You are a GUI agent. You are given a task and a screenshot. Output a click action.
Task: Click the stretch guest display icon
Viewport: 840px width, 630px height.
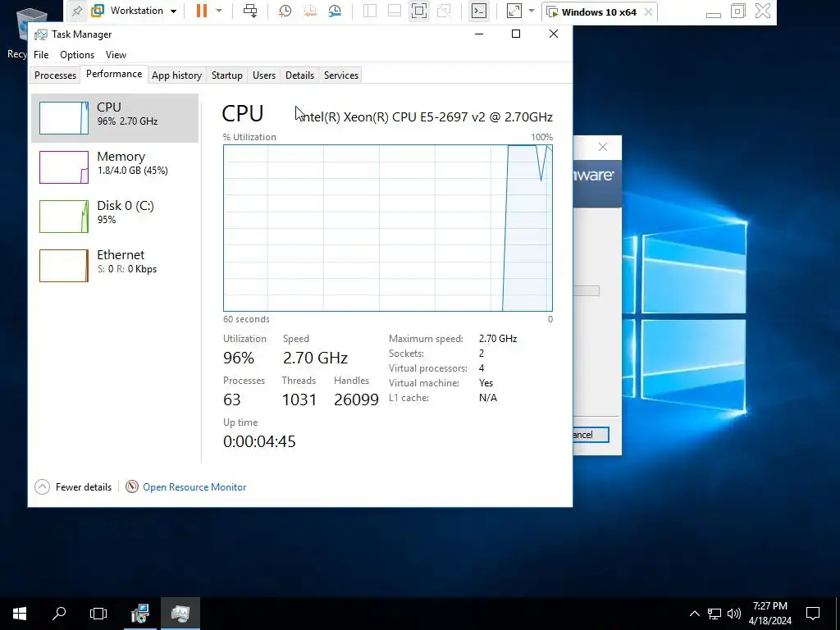click(514, 11)
